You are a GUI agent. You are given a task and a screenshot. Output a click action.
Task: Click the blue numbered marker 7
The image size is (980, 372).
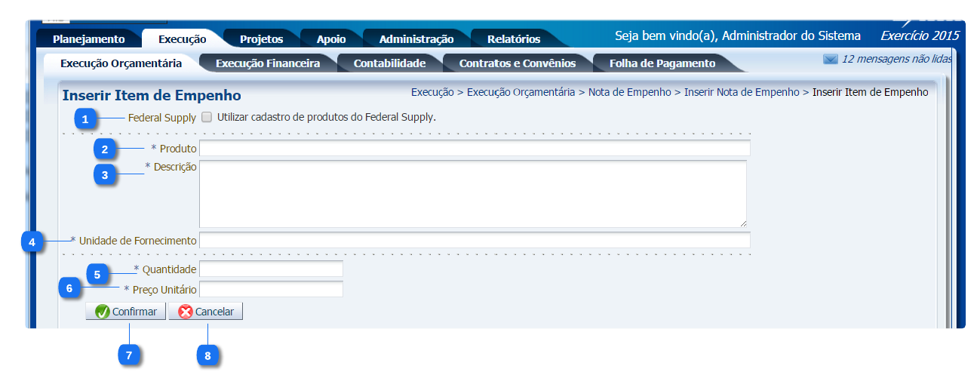130,354
